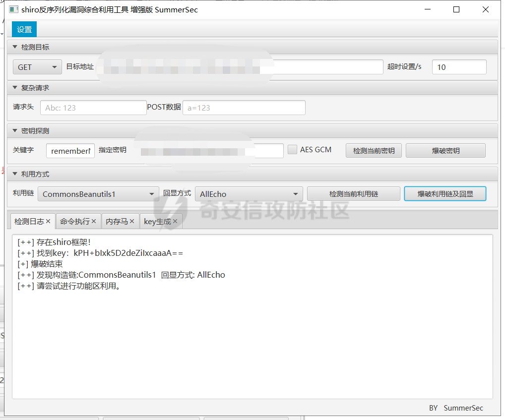Click the 检测当前利用链 button

pyautogui.click(x=354, y=194)
